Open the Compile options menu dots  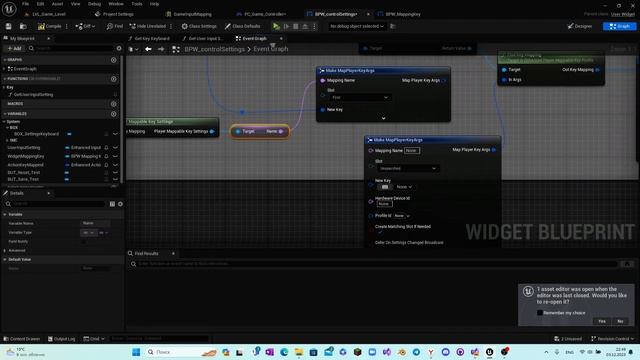(x=67, y=26)
